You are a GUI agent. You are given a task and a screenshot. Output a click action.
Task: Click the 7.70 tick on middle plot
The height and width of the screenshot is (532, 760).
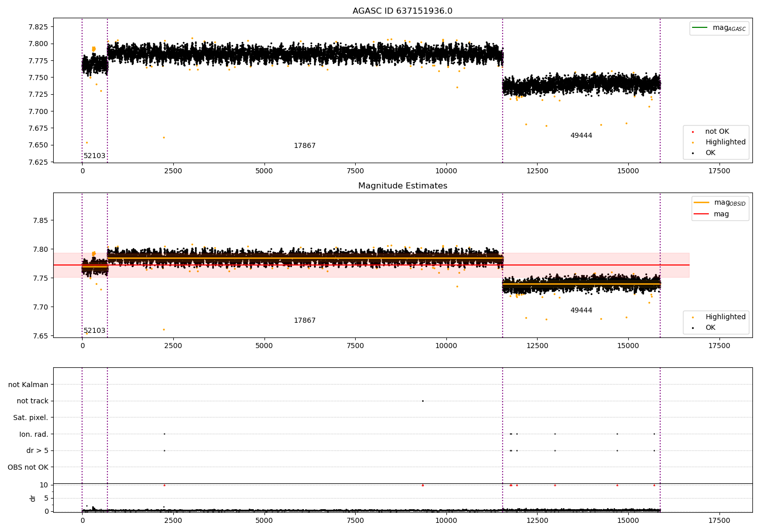coord(41,307)
